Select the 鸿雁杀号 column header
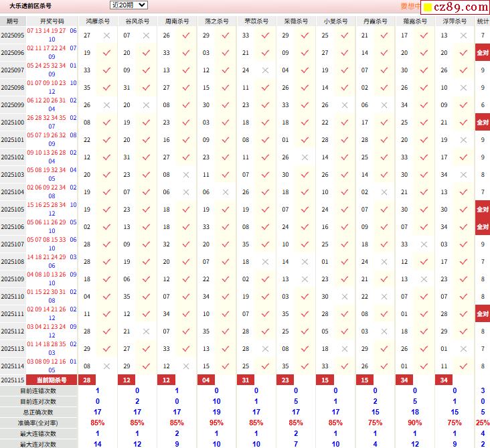 [98, 21]
